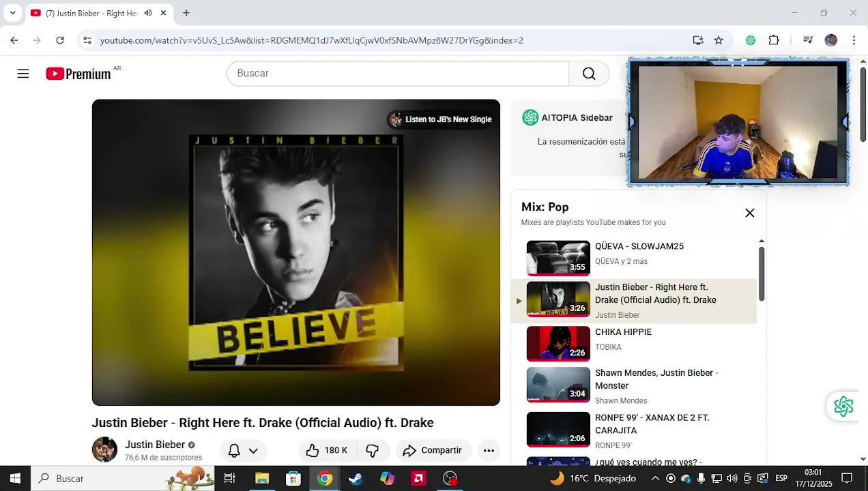Viewport: 868px width, 491px height.
Task: Click playlist panel scrollbar thumb
Action: click(761, 273)
